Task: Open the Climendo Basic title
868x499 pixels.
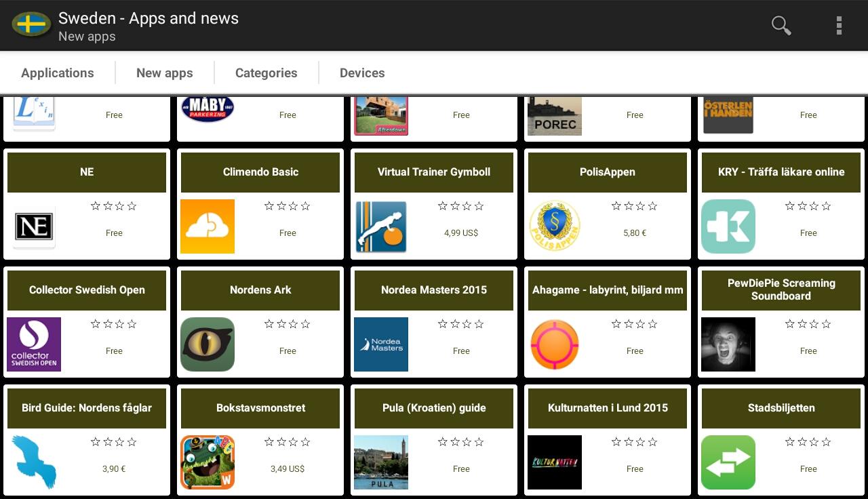Action: coord(260,172)
